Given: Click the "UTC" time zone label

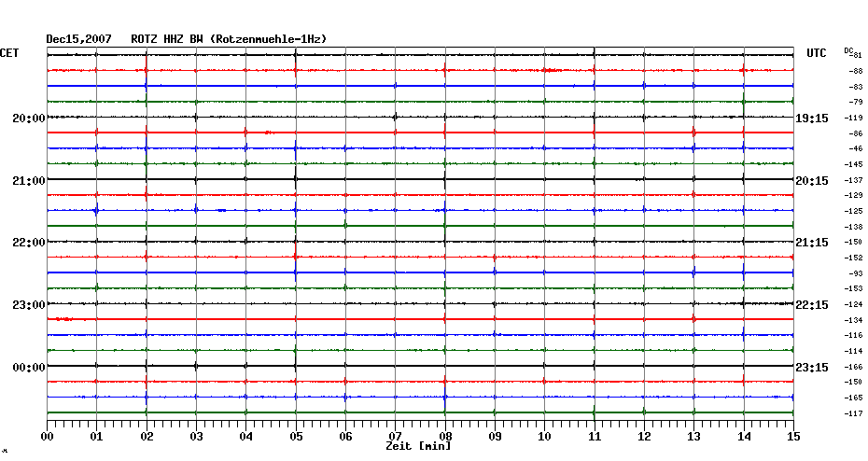Looking at the screenshot, I should (817, 53).
